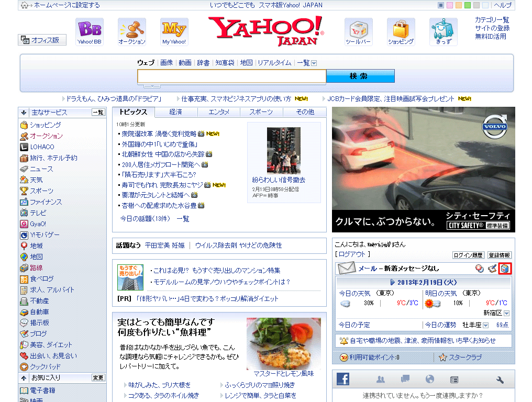Click the Volvo City Safety ad banner
The width and height of the screenshot is (532, 402).
point(424,170)
